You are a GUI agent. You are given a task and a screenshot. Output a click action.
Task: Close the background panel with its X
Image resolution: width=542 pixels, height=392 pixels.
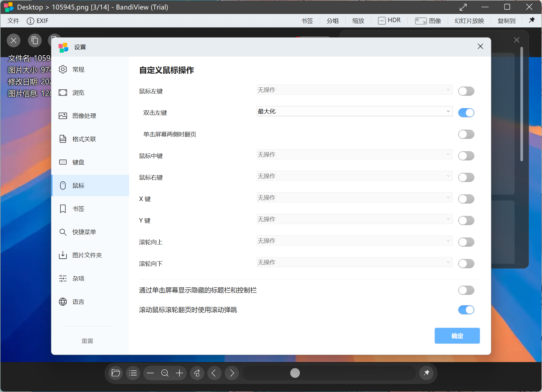(517, 40)
